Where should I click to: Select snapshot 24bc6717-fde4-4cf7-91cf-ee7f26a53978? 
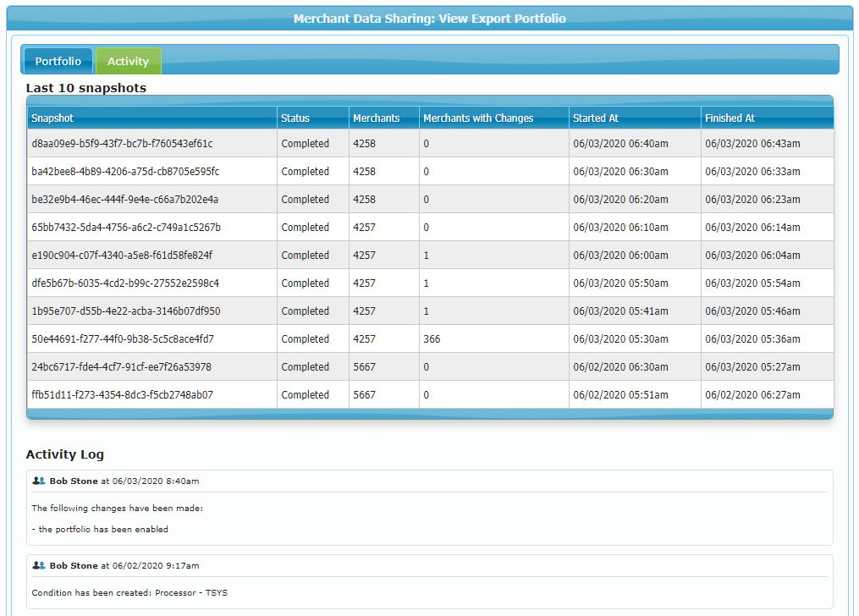121,367
